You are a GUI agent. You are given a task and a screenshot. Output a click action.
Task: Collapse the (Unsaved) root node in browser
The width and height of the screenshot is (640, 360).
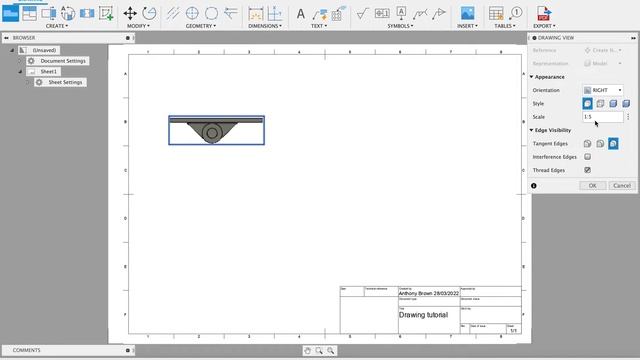pyautogui.click(x=12, y=50)
